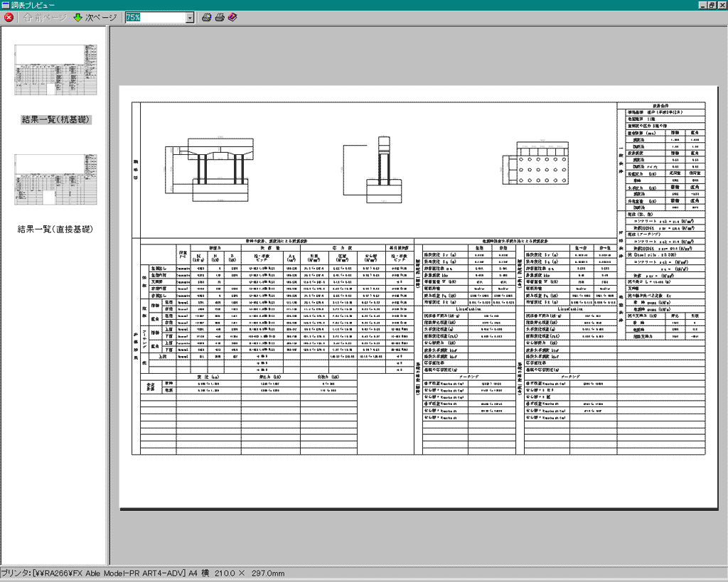
Task: Minimize the 調表プレビュー window
Action: click(x=702, y=5)
